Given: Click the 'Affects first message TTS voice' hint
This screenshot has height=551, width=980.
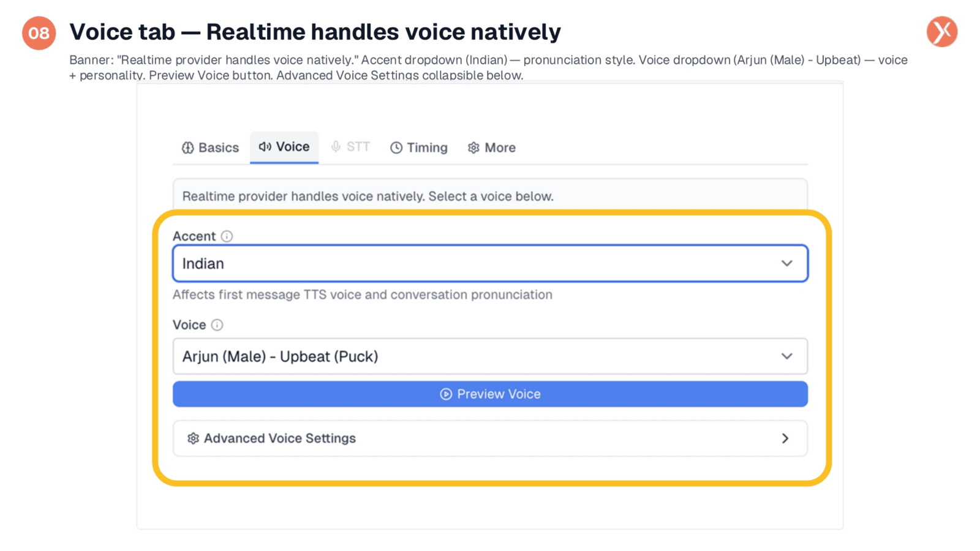Looking at the screenshot, I should click(362, 294).
